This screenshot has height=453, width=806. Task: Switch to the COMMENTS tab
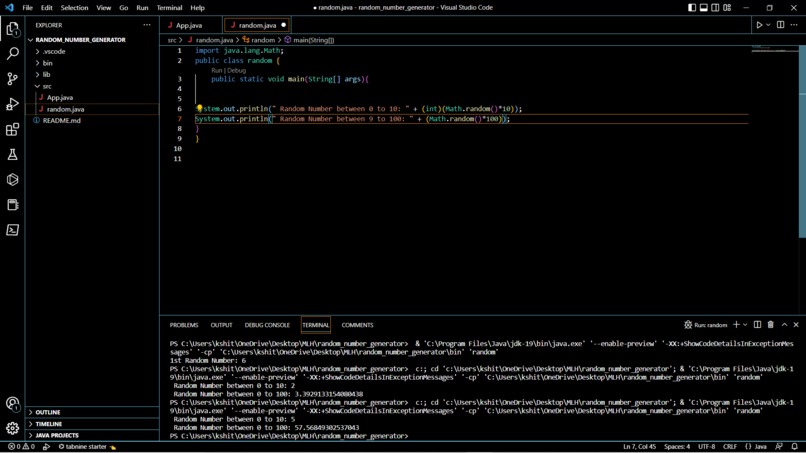click(357, 325)
